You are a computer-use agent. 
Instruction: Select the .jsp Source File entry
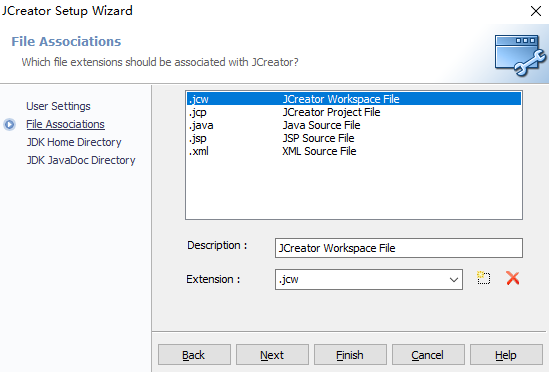(x=354, y=138)
